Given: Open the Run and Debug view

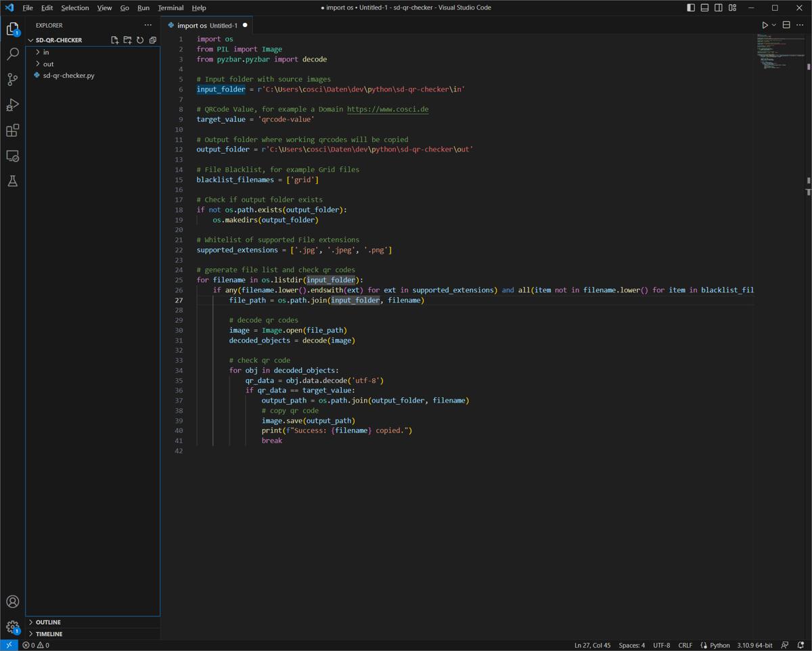Looking at the screenshot, I should pyautogui.click(x=12, y=105).
